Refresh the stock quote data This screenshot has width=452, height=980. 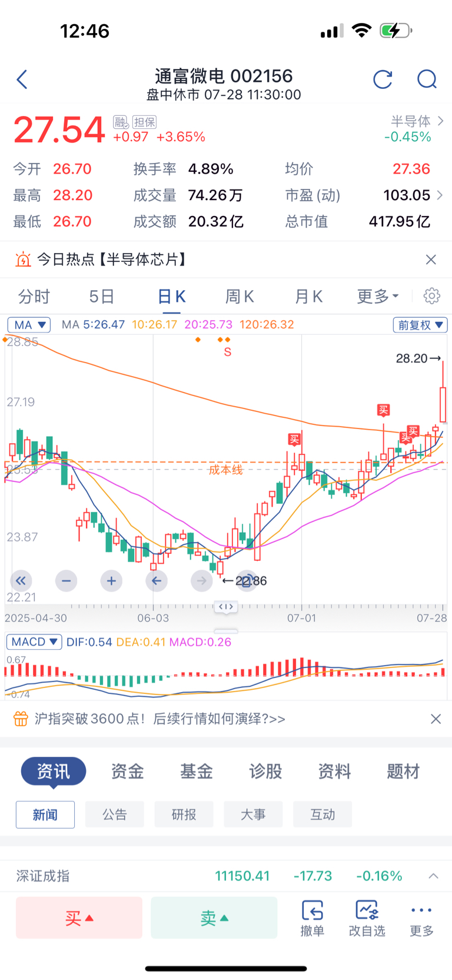(383, 79)
